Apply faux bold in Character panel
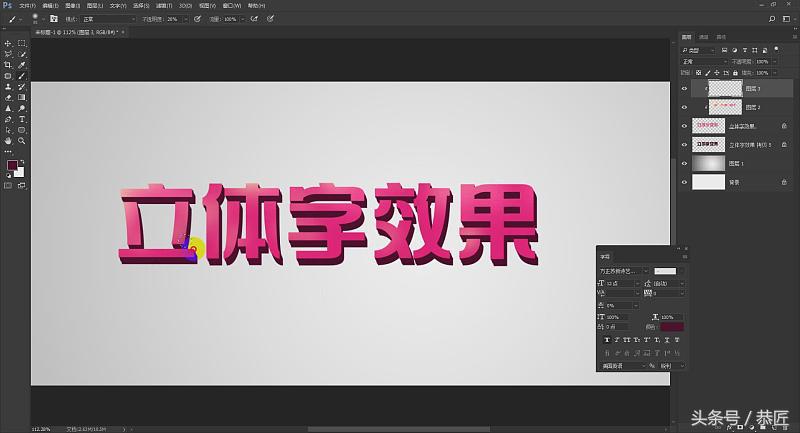The image size is (800, 433). pos(607,340)
